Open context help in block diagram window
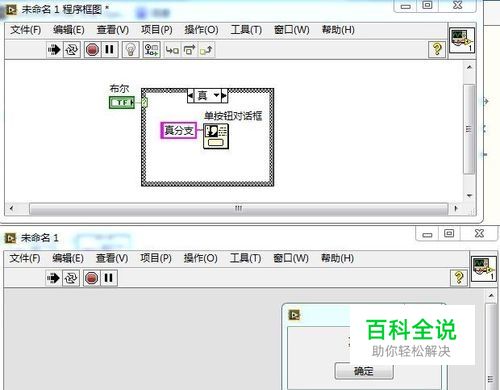This screenshot has height=390, width=500. [x=437, y=49]
